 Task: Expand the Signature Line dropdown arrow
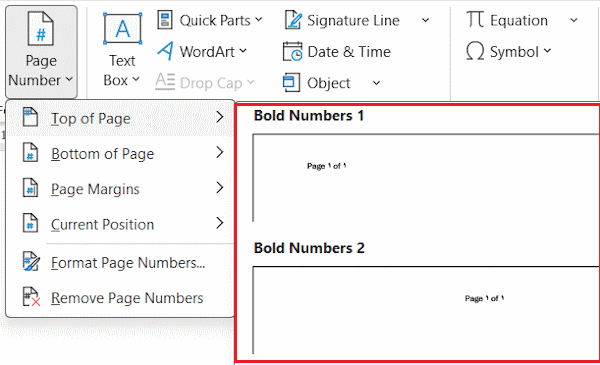[x=426, y=20]
